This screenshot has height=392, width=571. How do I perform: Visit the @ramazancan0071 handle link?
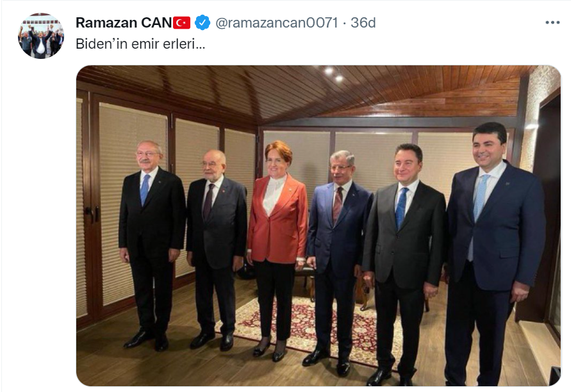[x=277, y=22]
